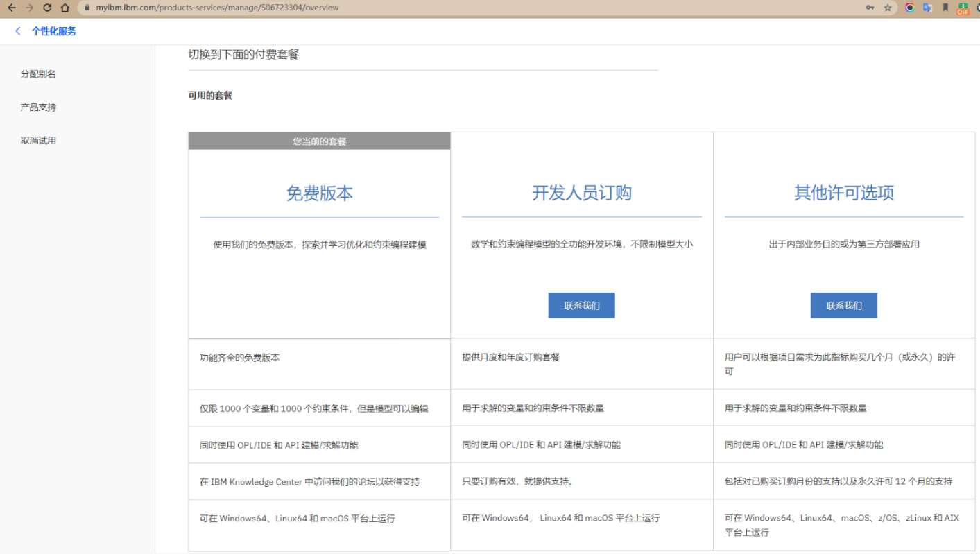Click the green extension showing OFF badge
Image resolution: width=980 pixels, height=554 pixels.
point(963,8)
